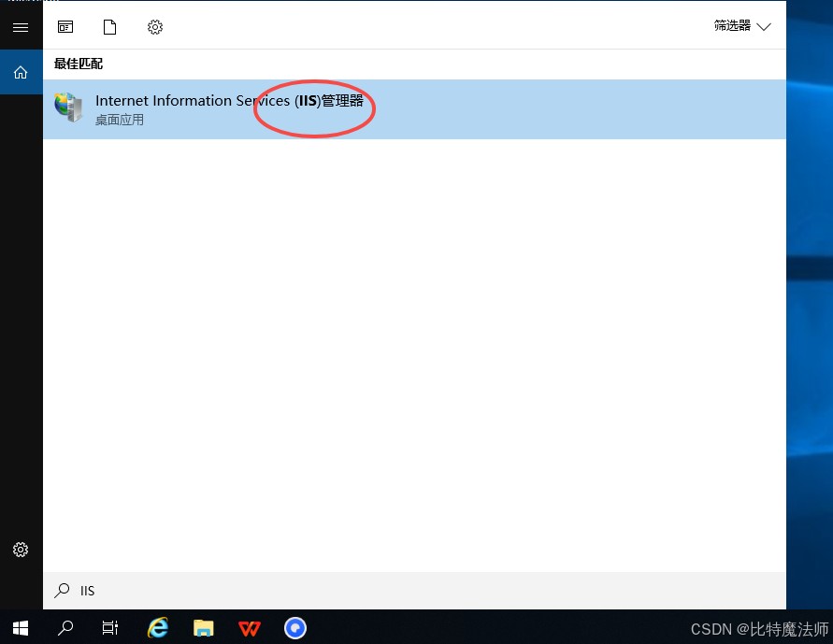This screenshot has width=833, height=644.
Task: Filter results by Settings gear icon at top
Action: click(x=155, y=27)
